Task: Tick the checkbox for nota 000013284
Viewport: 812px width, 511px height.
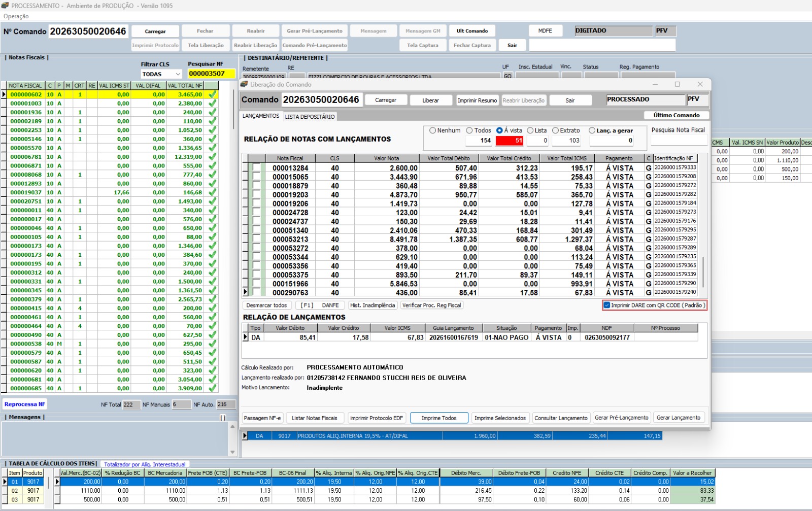Action: [x=257, y=168]
